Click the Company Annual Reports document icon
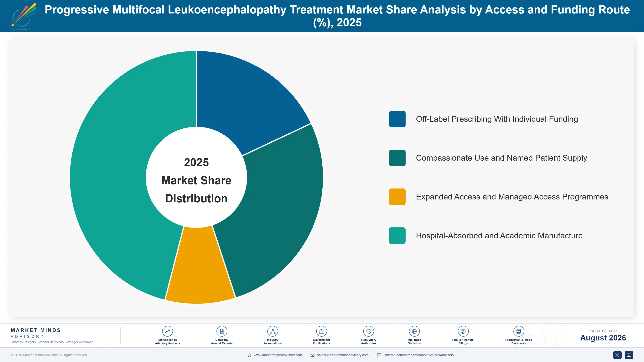The image size is (644, 362). (222, 331)
